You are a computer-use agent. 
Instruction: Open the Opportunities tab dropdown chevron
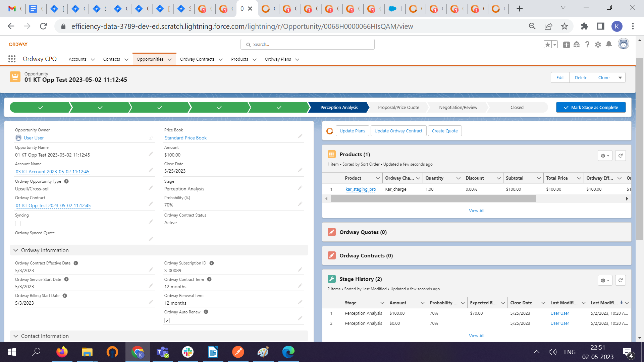tap(170, 60)
